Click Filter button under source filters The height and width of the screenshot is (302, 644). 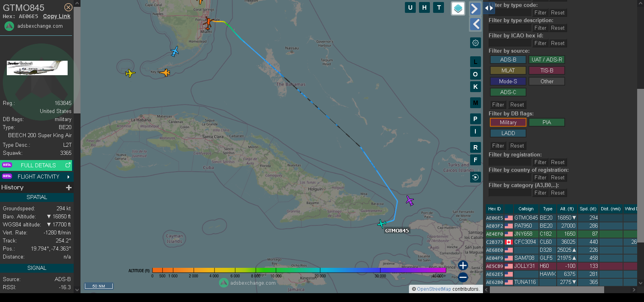pos(498,105)
